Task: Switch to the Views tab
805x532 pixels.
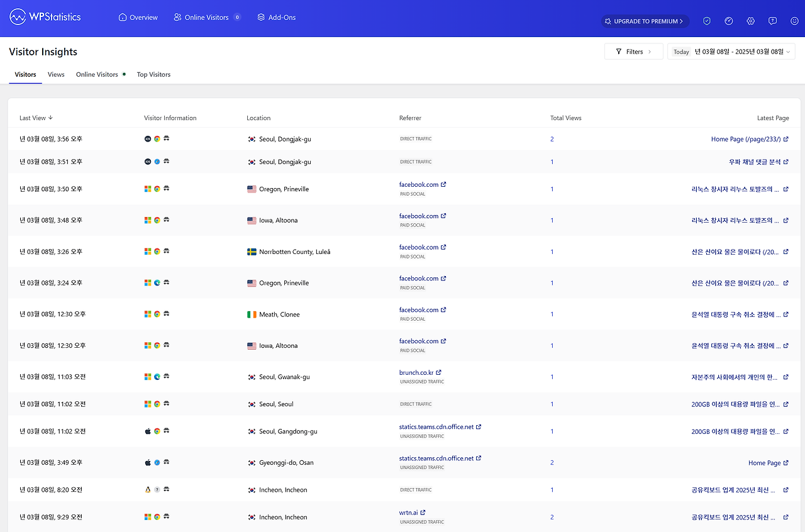Action: coord(56,74)
